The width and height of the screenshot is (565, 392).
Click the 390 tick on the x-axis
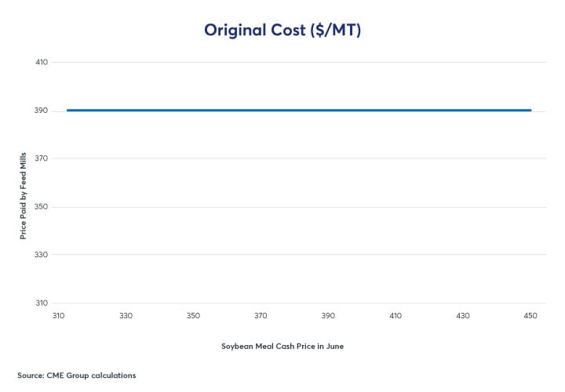tap(328, 316)
